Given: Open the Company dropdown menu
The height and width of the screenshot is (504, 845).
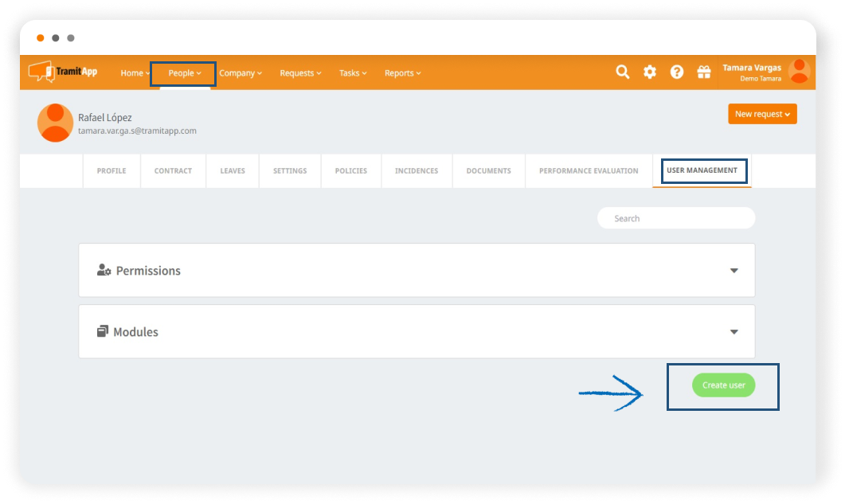Looking at the screenshot, I should click(x=241, y=73).
